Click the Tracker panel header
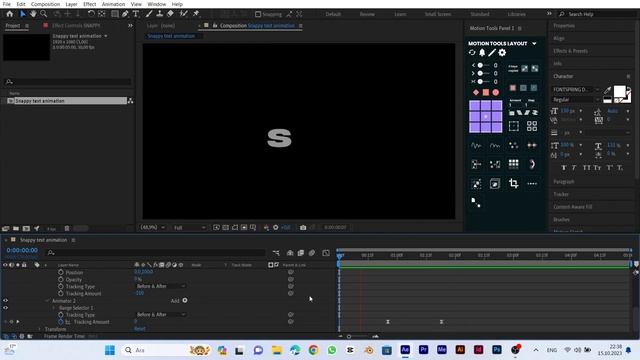 [561, 194]
